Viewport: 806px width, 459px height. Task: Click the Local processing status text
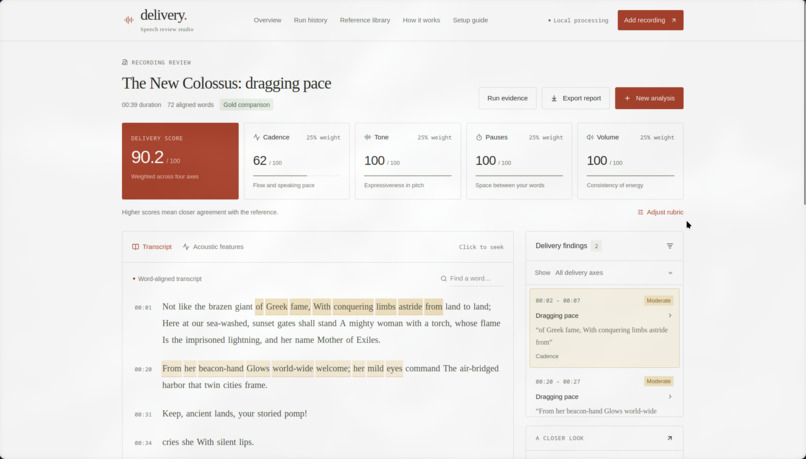tap(580, 21)
